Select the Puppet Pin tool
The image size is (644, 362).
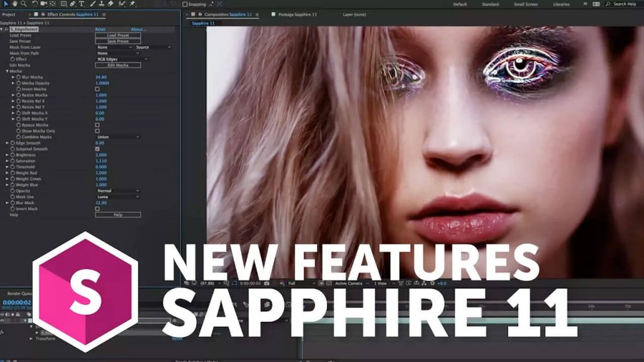(132, 4)
